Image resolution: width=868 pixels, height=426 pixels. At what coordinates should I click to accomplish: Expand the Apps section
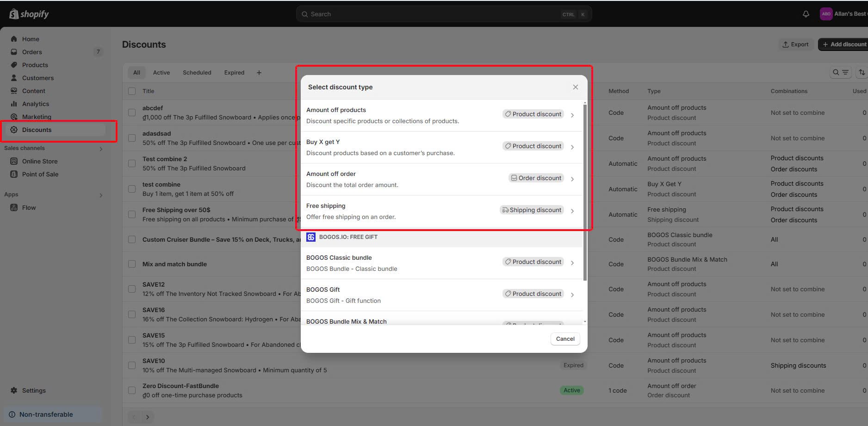point(100,195)
